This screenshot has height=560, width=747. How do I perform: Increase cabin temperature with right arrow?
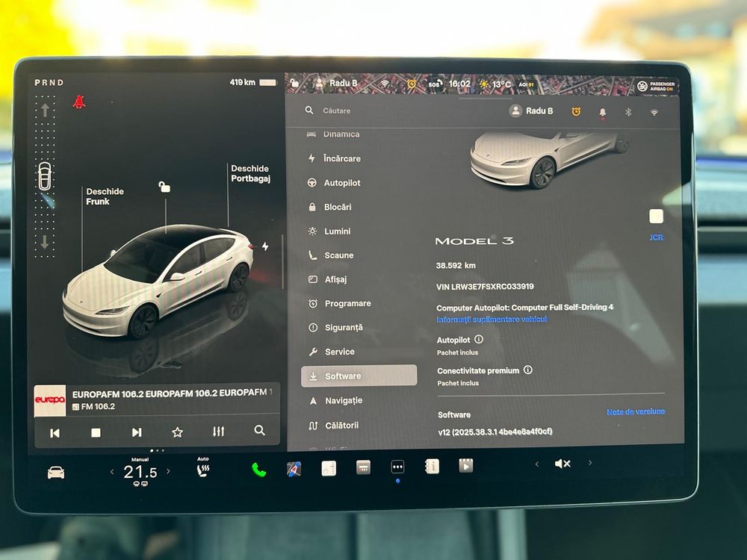[168, 471]
